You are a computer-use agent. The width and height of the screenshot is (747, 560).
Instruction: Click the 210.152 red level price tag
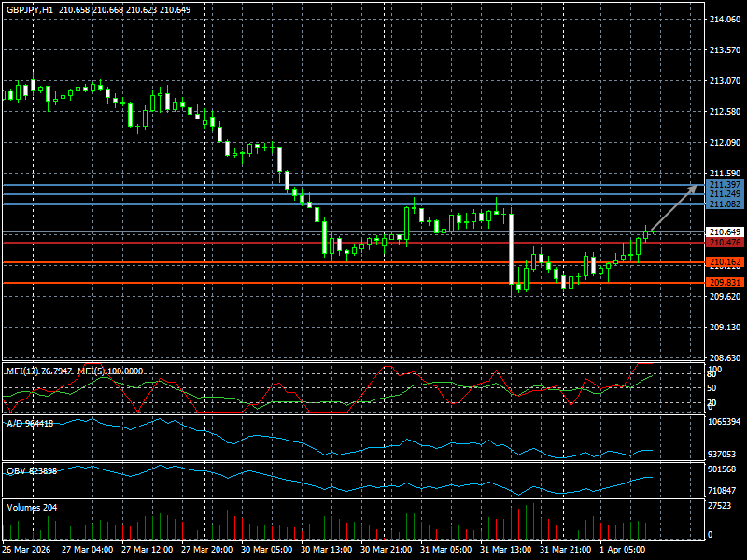coord(725,262)
